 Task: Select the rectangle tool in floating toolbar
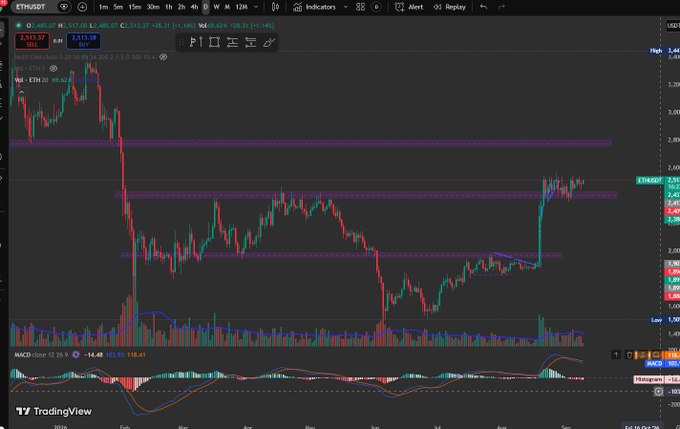click(x=214, y=42)
